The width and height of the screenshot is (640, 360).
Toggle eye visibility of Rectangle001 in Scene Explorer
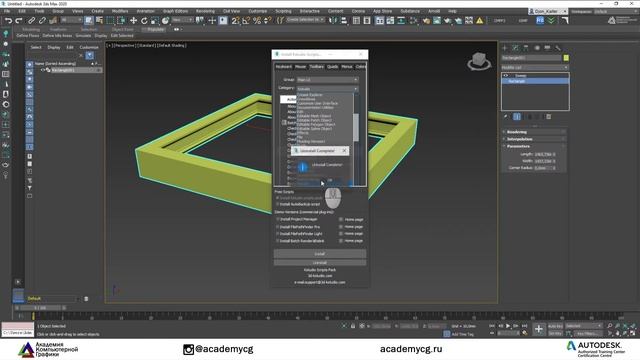[x=42, y=70]
